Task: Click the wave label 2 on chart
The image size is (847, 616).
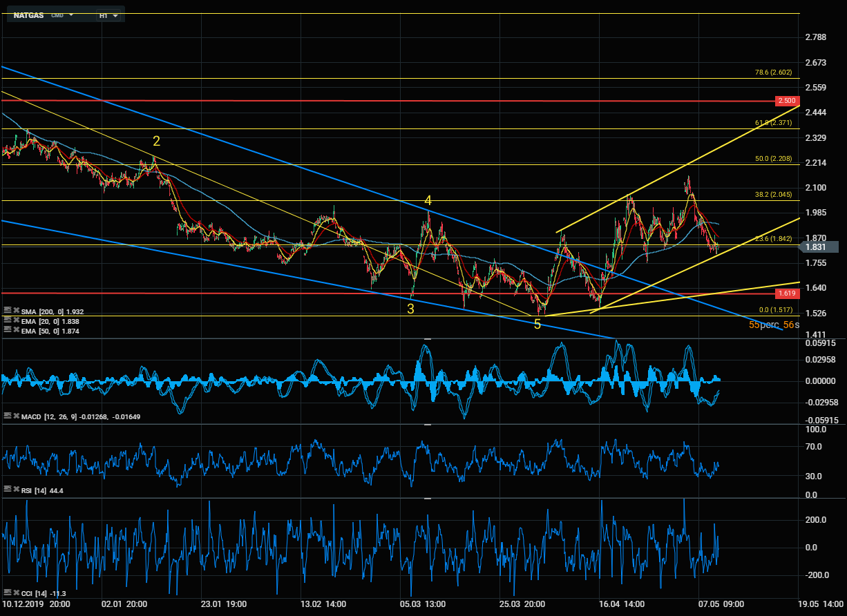Action: tap(157, 141)
